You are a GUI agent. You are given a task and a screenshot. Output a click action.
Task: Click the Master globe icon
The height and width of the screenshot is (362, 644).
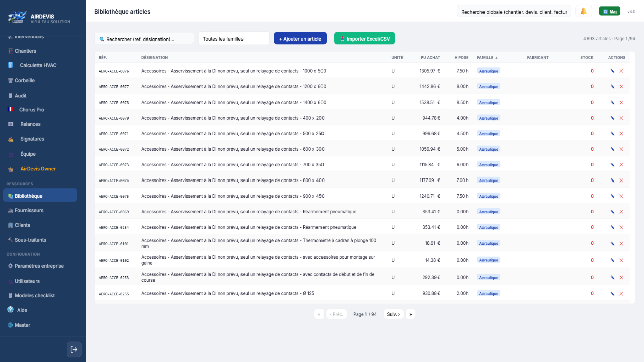10,325
